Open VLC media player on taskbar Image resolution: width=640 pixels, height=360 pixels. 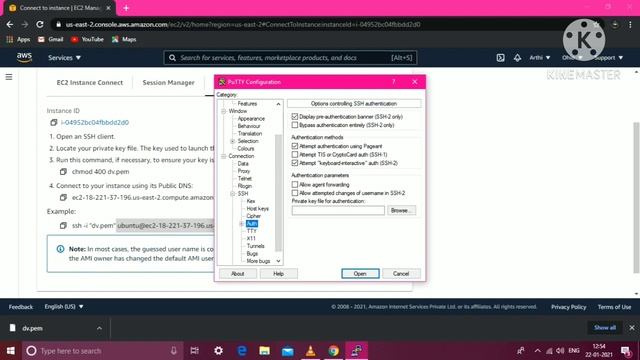[x=311, y=351]
